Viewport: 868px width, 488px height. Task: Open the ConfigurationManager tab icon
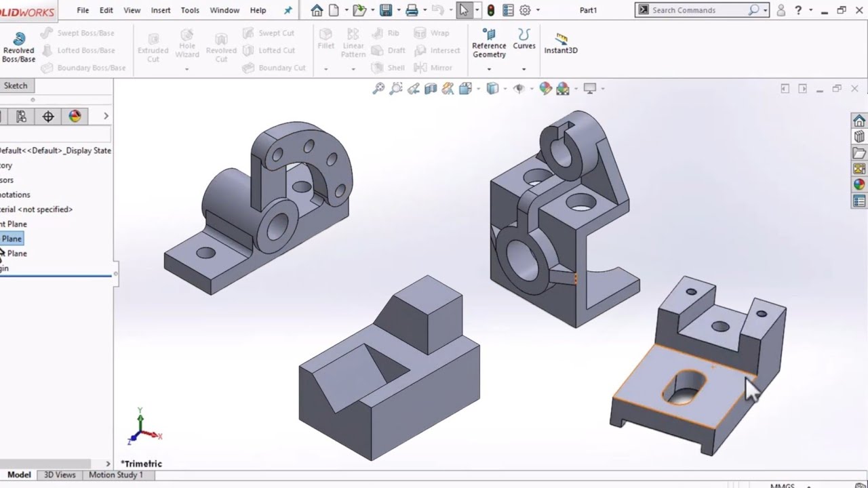(x=21, y=117)
